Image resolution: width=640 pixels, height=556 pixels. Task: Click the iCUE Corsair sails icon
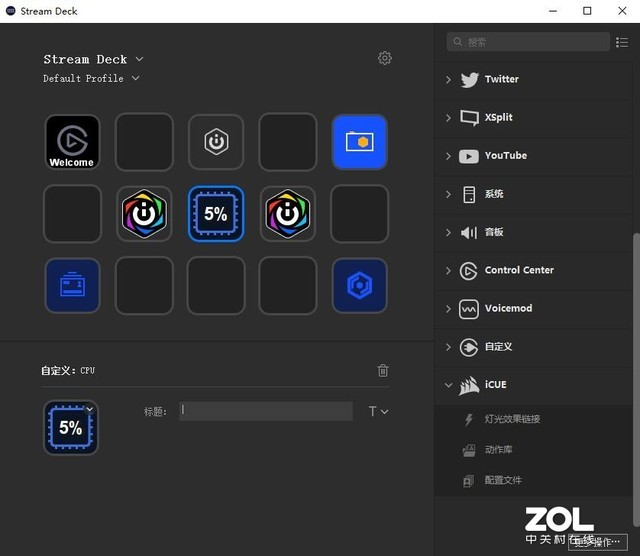coord(469,386)
